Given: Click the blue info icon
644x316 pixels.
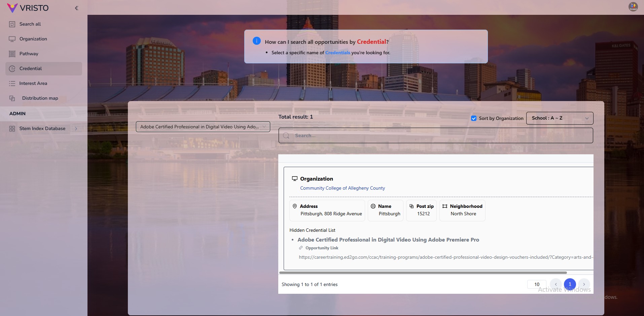Looking at the screenshot, I should (x=256, y=41).
